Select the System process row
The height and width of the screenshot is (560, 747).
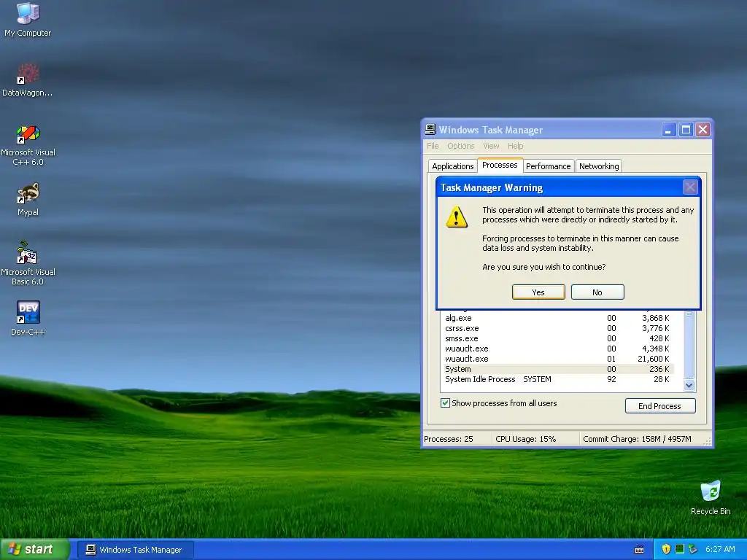[x=560, y=369]
